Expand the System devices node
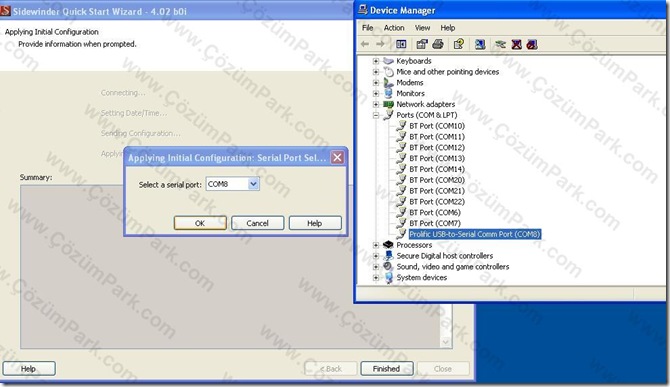 tap(376, 278)
